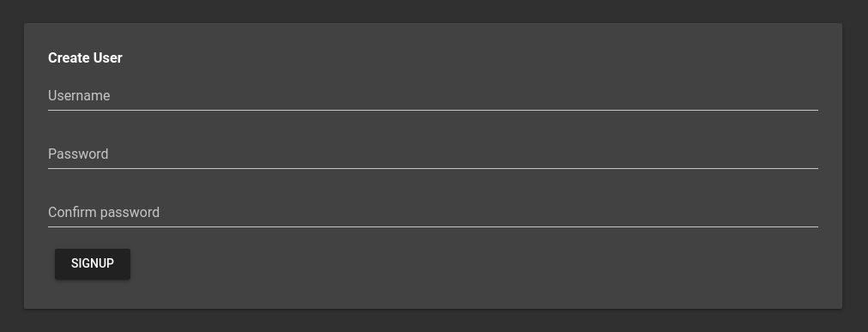Screen dimensions: 868x332
Task: Click the Confirm password placeholder text
Action: [104, 213]
